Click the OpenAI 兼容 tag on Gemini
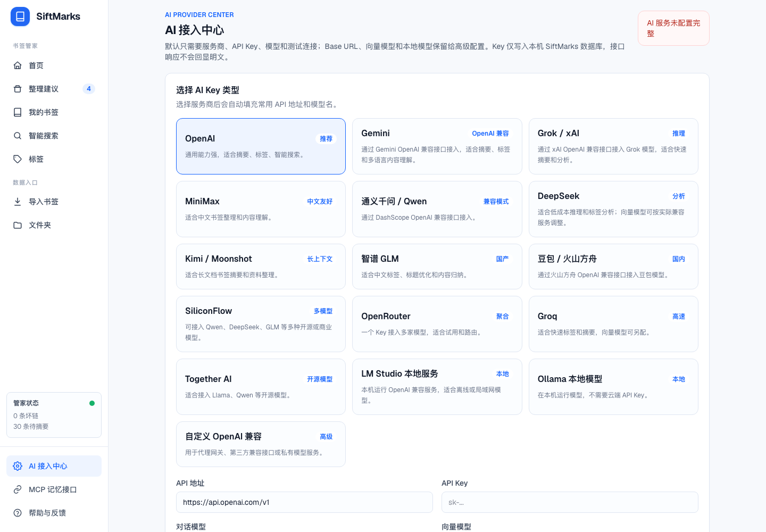Screen dimensions: 766x532 [490, 134]
